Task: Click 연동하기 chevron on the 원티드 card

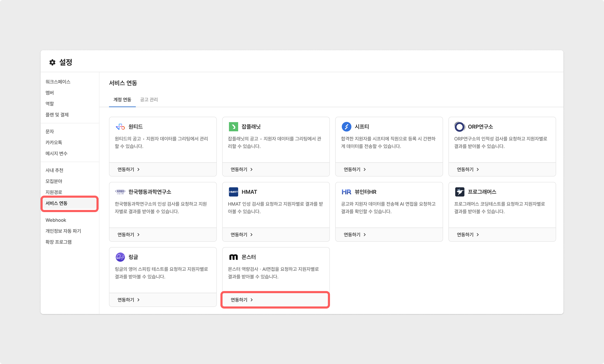Action: [x=138, y=169]
